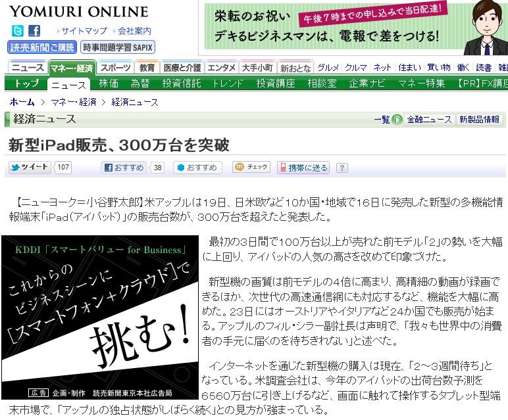Click the mixi チェック button
This screenshot has width=508, height=420.
tap(251, 167)
